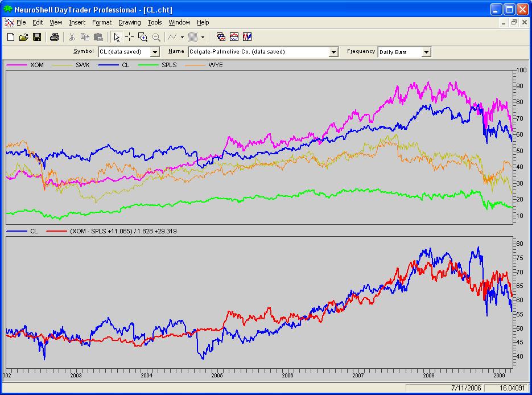The height and width of the screenshot is (395, 532).
Task: Click the olive SWK legend swatch
Action: (62, 65)
